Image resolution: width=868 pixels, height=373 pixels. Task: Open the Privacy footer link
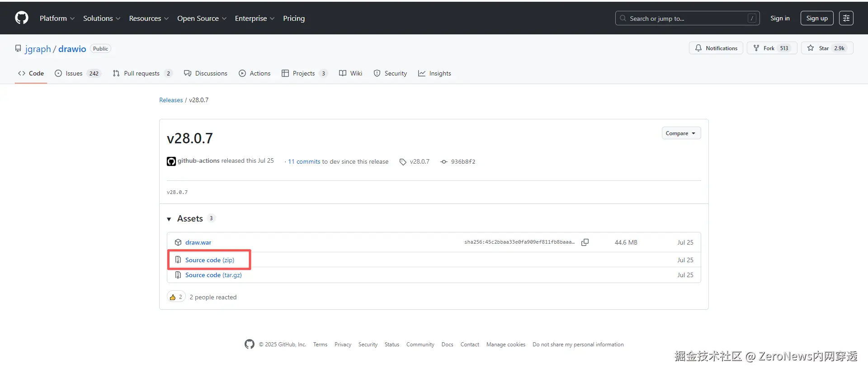coord(343,345)
